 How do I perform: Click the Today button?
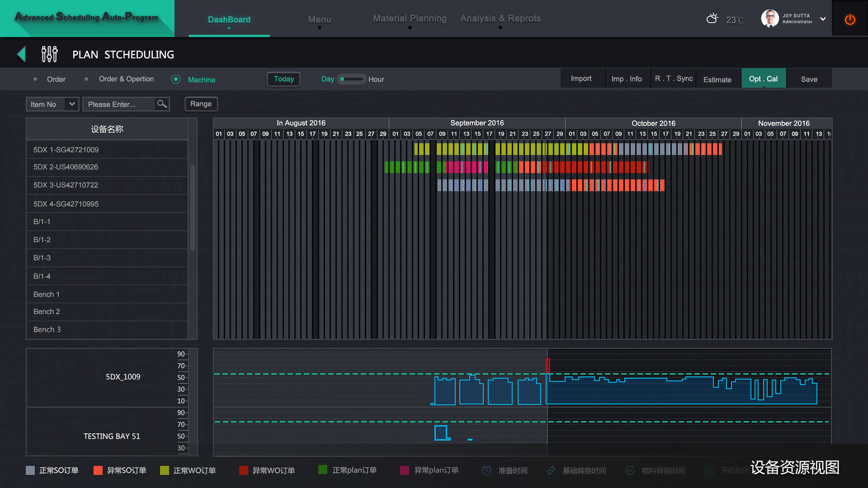(283, 79)
